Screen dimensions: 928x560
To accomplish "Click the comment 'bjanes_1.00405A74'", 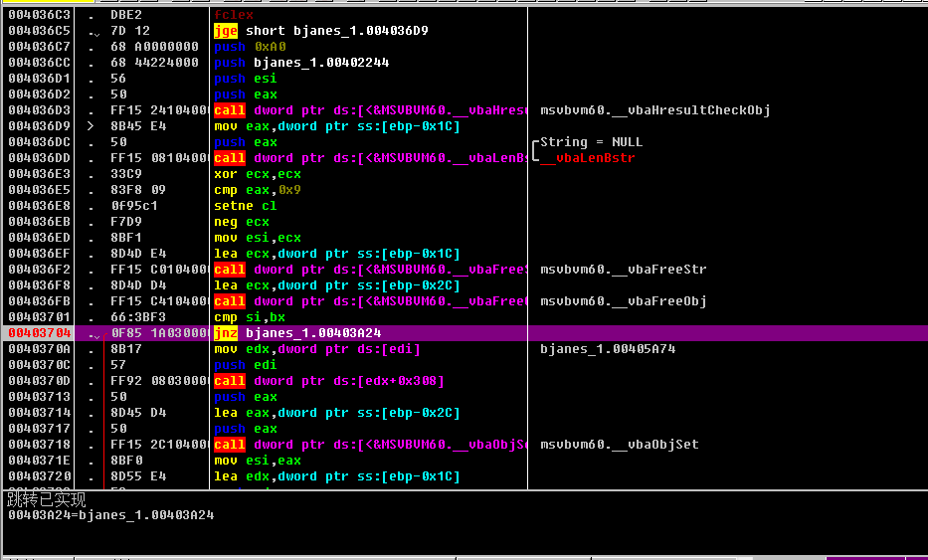I will [x=608, y=349].
